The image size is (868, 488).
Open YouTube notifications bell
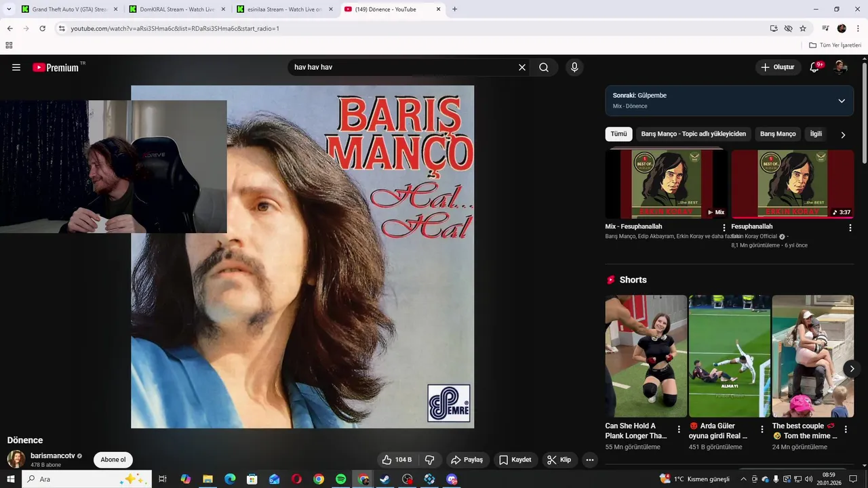click(815, 67)
